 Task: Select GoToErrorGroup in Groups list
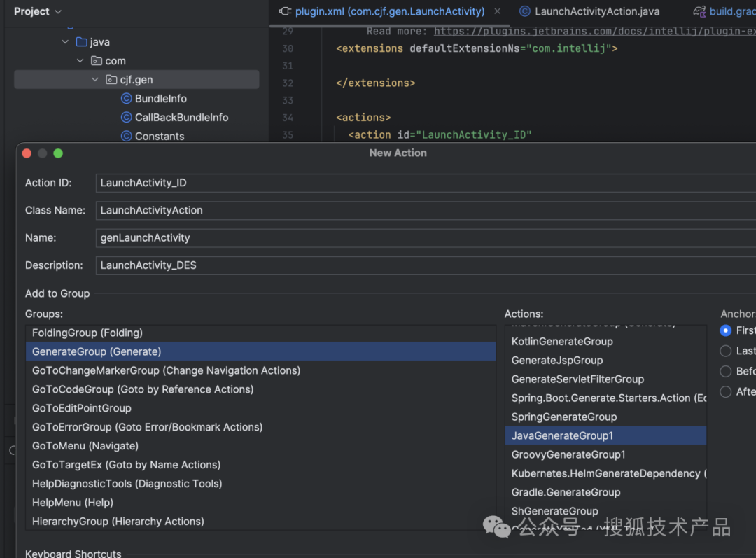260,427
